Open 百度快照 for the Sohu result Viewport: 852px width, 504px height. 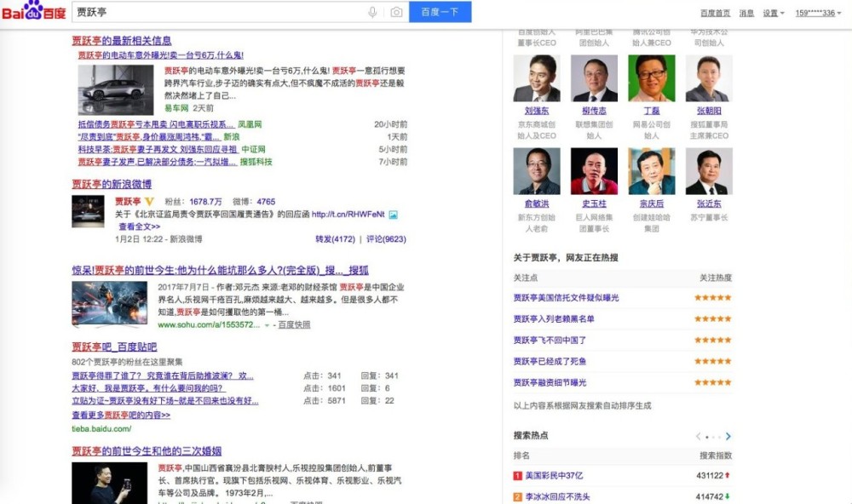click(294, 324)
